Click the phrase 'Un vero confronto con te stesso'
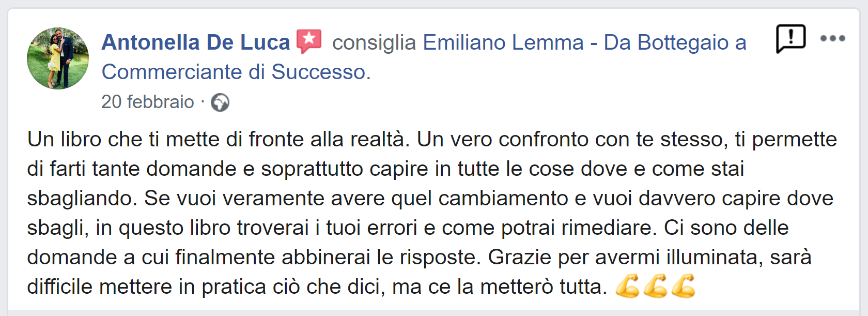 click(x=572, y=139)
